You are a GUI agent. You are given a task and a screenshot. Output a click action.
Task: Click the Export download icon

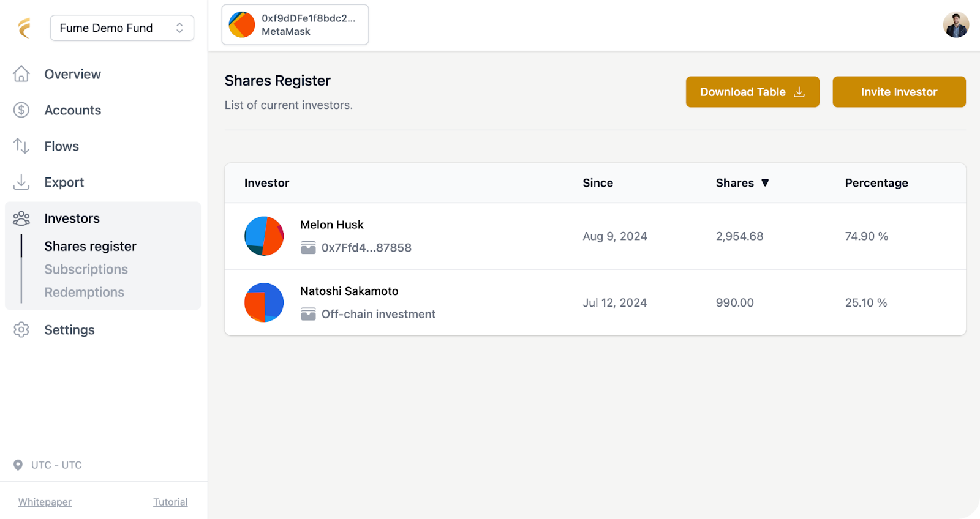[x=21, y=182]
